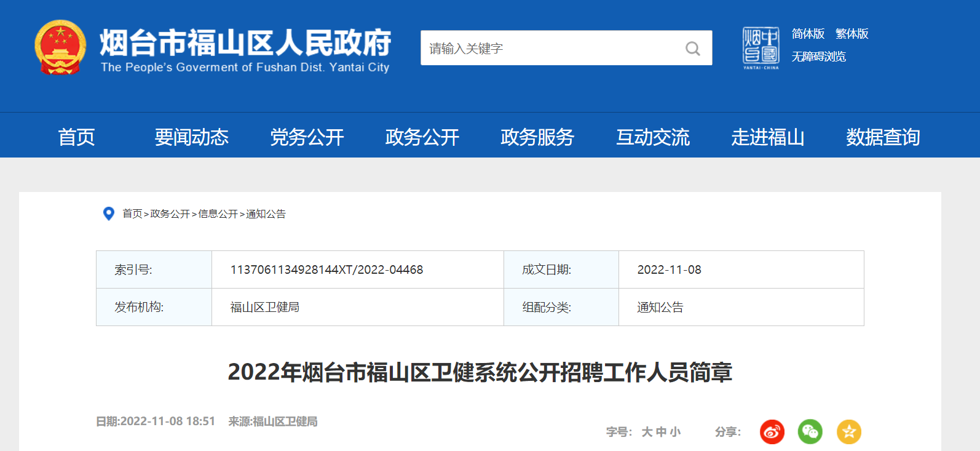This screenshot has width=980, height=451.
Task: Open the 要闻动态 navigation menu
Action: [x=192, y=137]
